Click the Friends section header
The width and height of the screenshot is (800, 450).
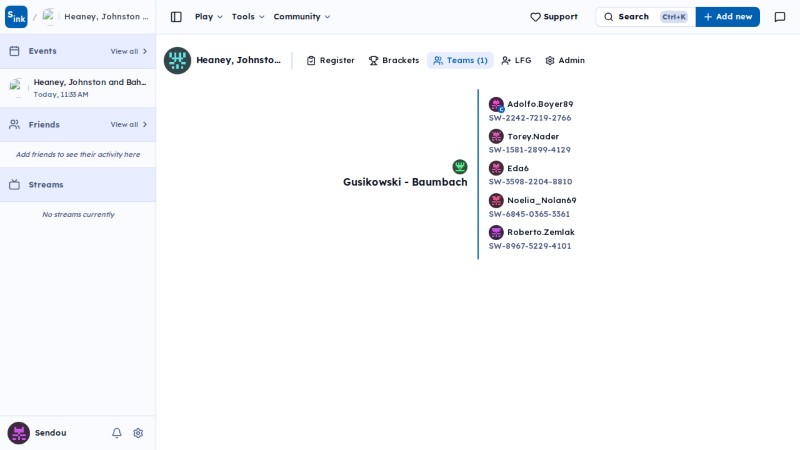click(x=78, y=124)
